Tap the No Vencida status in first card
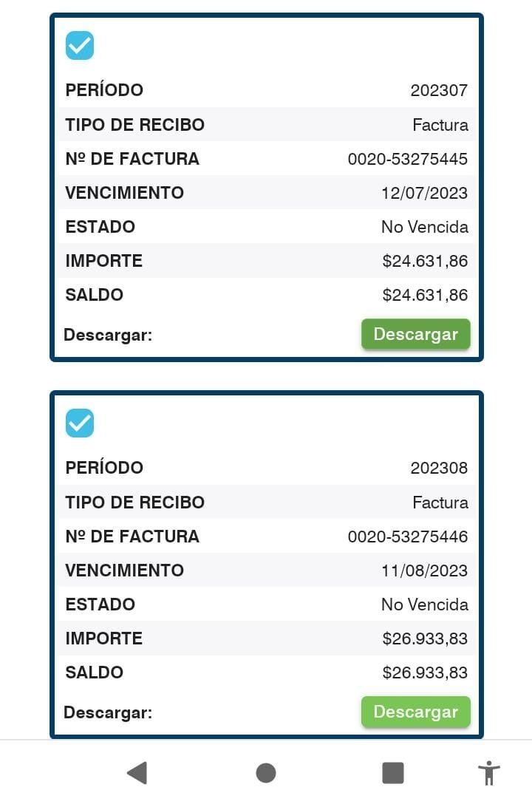This screenshot has height=807, width=532. [x=424, y=227]
